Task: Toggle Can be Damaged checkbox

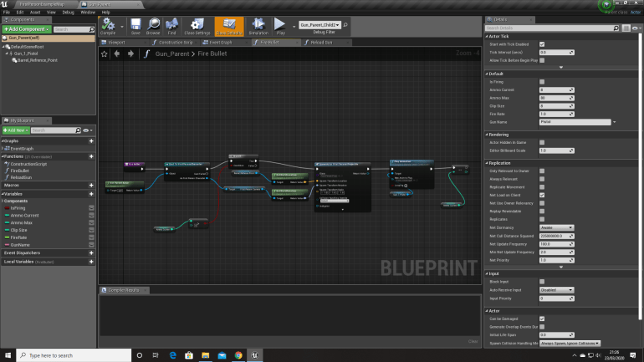Action: tap(542, 319)
